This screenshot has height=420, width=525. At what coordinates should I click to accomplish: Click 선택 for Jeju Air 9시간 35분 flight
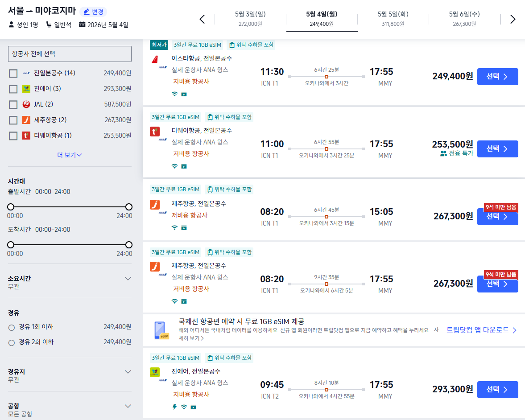497,284
